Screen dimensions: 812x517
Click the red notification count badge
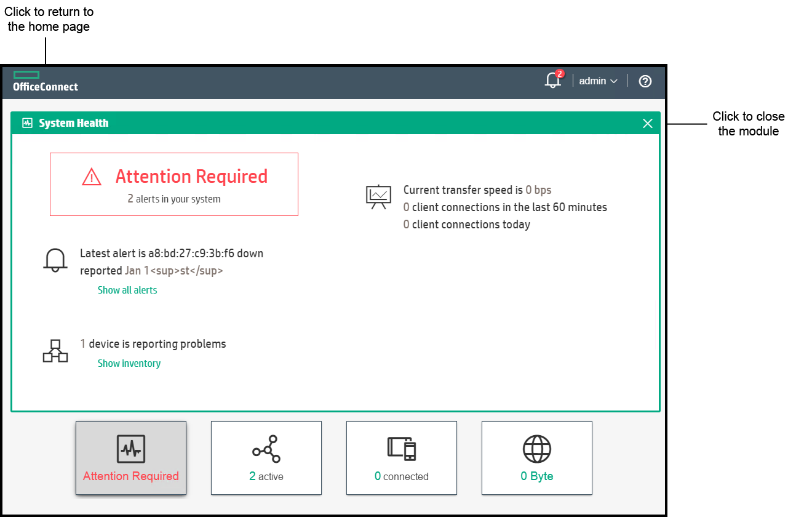(x=559, y=74)
